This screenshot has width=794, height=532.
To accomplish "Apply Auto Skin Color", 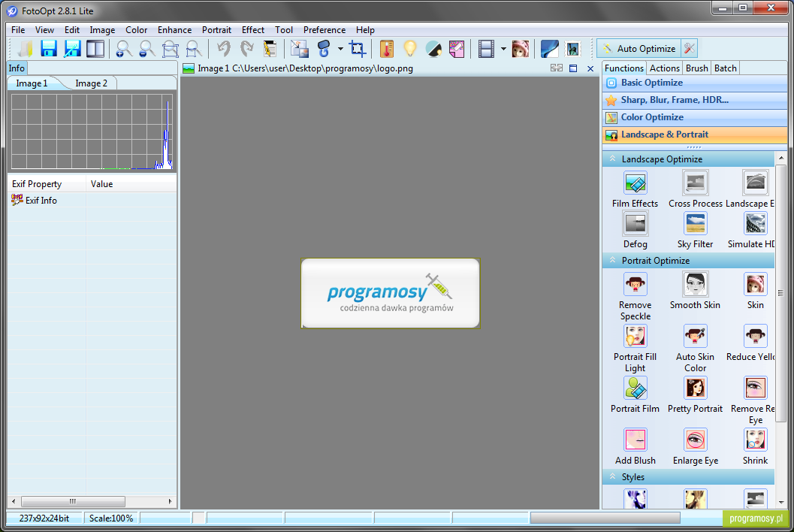I will click(696, 349).
